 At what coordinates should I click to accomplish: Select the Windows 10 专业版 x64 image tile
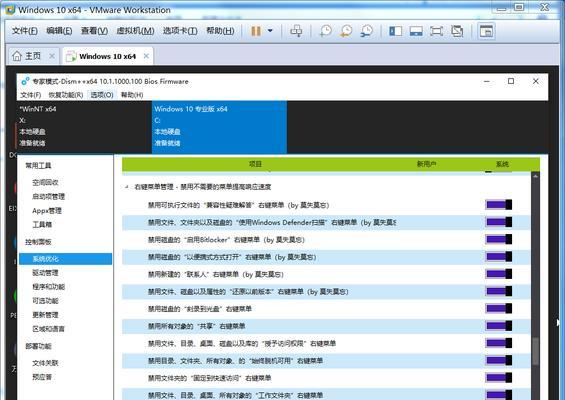click(x=219, y=127)
